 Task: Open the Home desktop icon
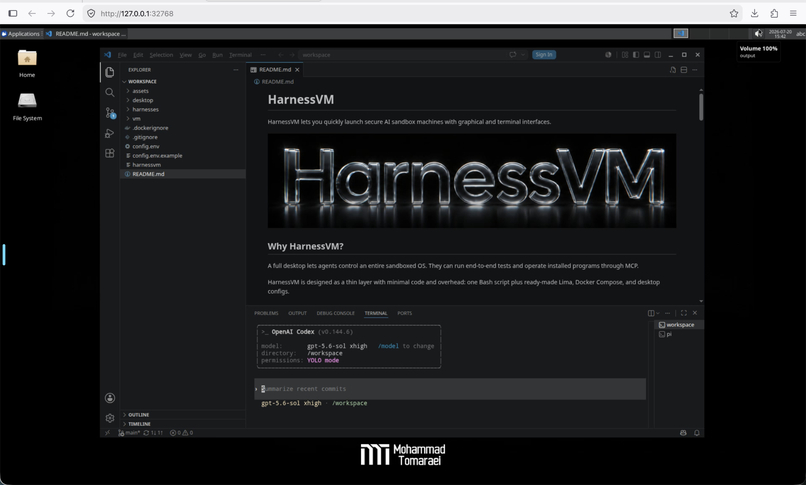tap(27, 63)
